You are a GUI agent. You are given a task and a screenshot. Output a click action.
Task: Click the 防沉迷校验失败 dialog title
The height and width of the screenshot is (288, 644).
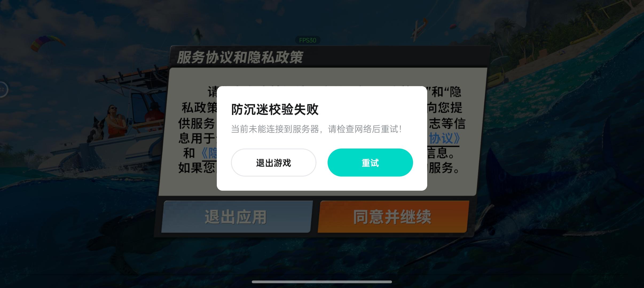(x=275, y=109)
